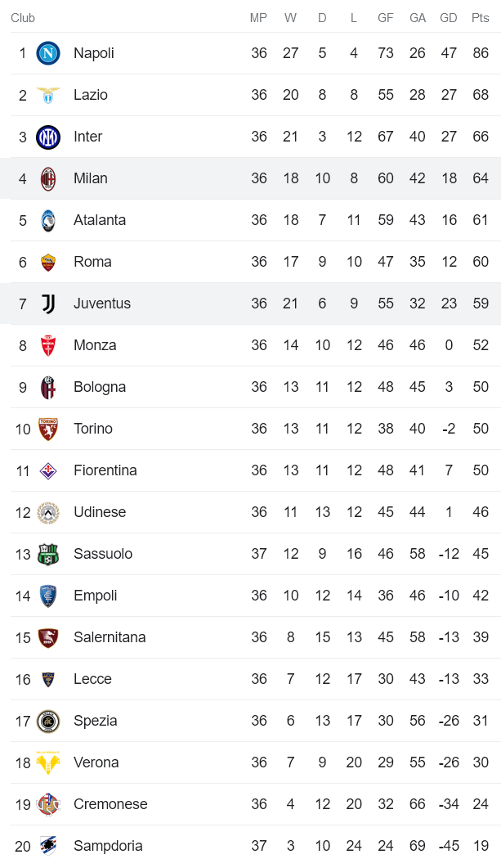Click the Club column header
501x868 pixels.
click(x=23, y=18)
